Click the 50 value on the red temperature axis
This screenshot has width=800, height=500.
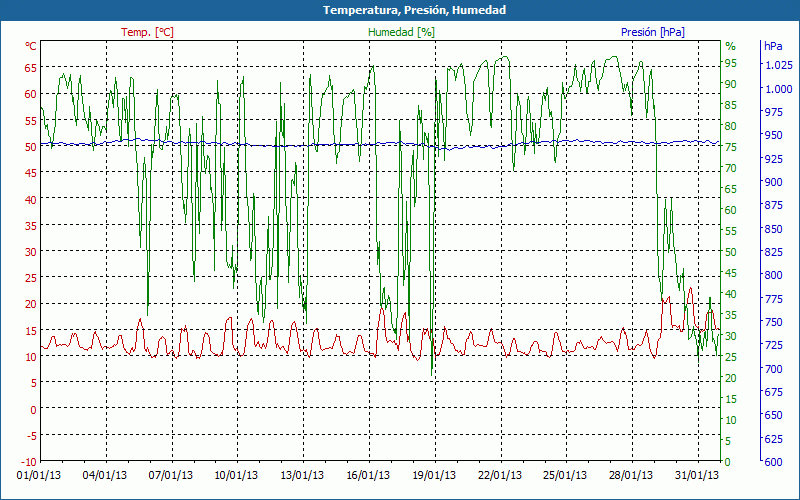[x=31, y=146]
